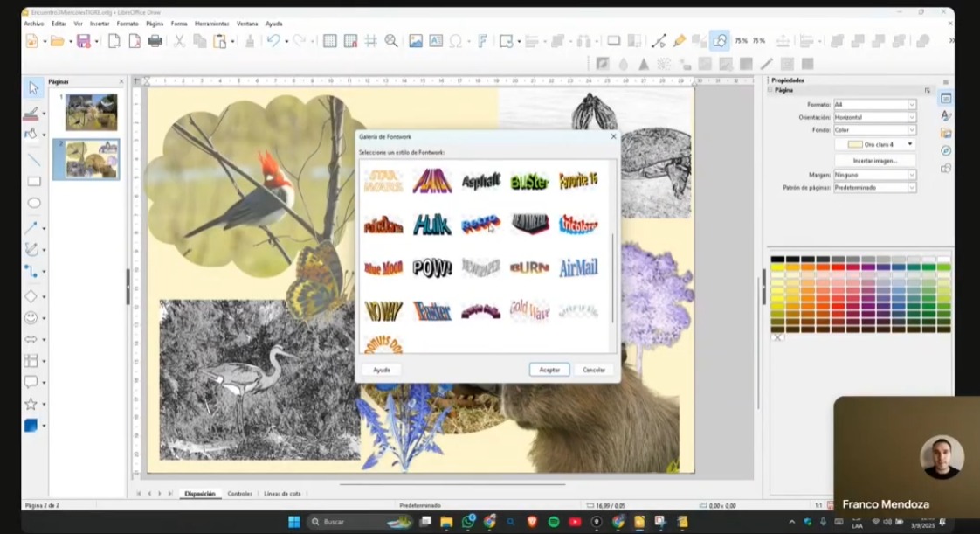Image resolution: width=980 pixels, height=534 pixels.
Task: Toggle the grid display button
Action: (329, 41)
